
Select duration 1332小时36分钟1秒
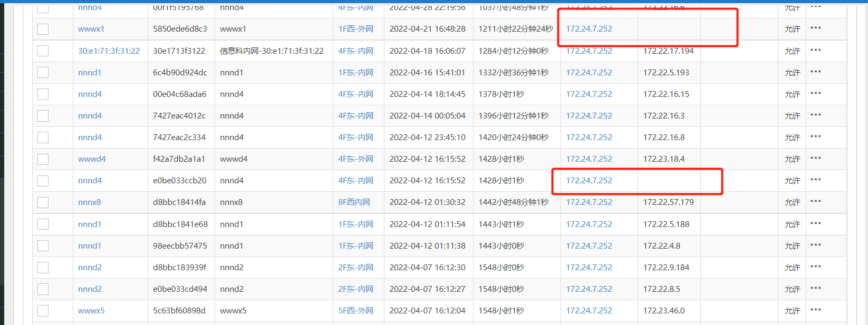point(514,73)
